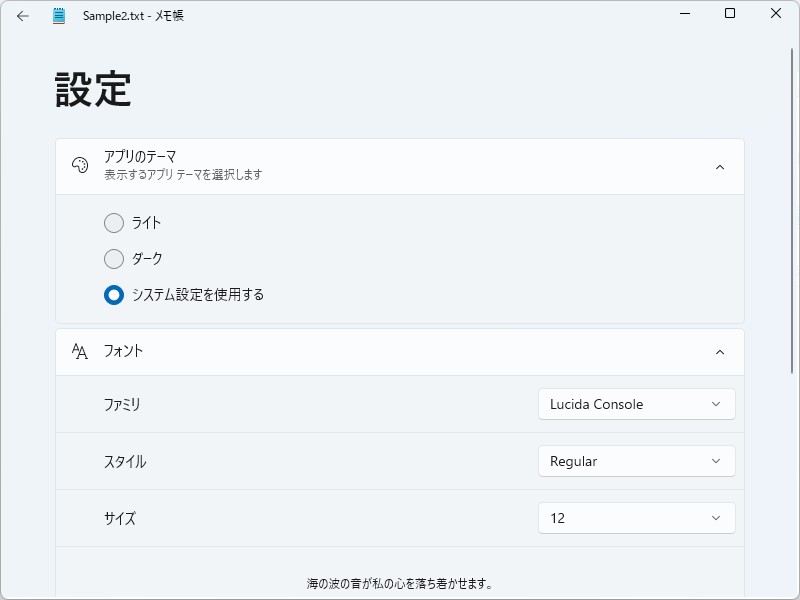800x600 pixels.
Task: Collapse the アプリのテーマ section chevron
Action: (x=719, y=166)
